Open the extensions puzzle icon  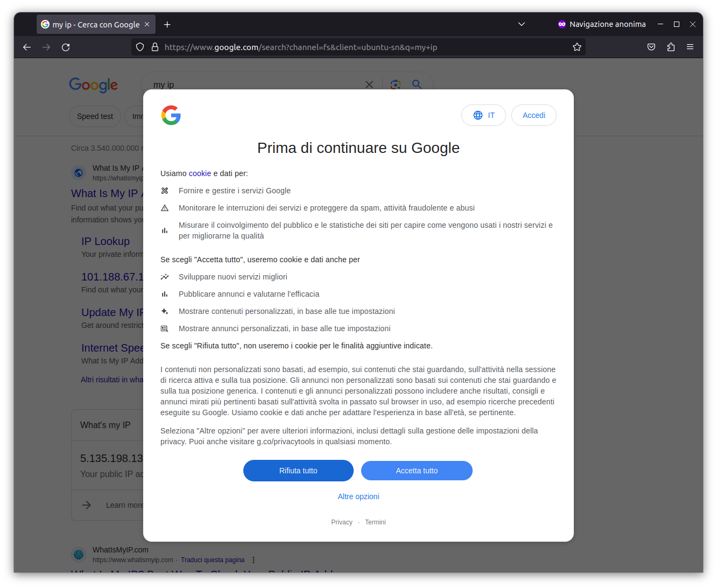[671, 47]
